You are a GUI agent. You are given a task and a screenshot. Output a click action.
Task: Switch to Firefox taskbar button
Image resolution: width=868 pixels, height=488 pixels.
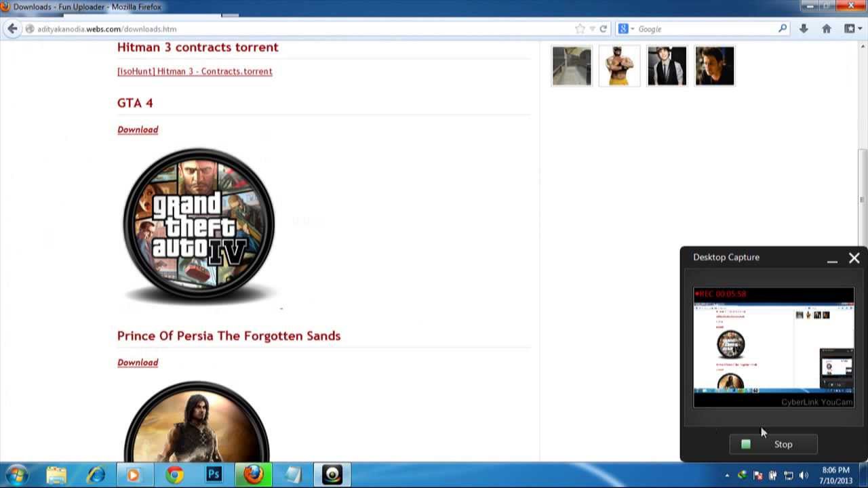click(x=254, y=474)
